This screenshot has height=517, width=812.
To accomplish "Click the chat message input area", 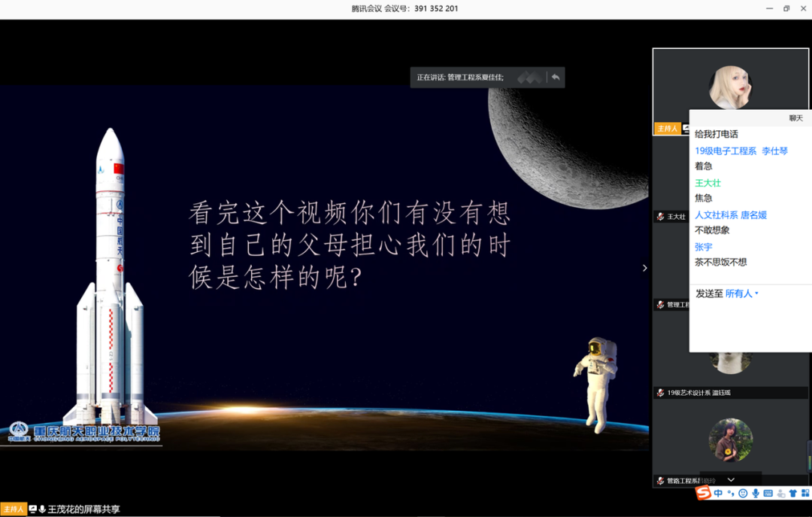I will tap(750, 327).
